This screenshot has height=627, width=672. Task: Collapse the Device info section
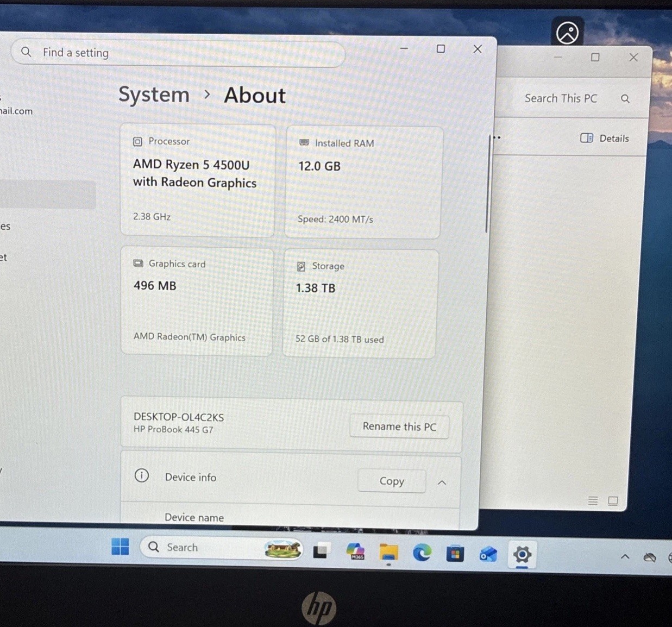pos(442,482)
